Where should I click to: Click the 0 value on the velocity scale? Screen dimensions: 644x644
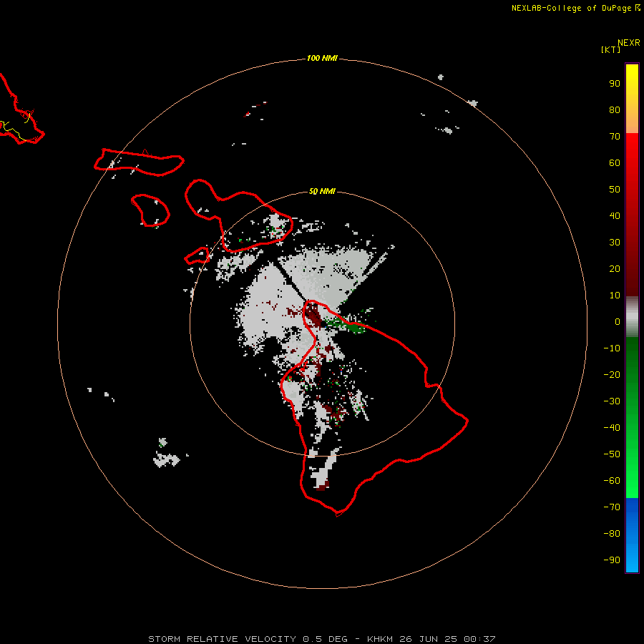[618, 322]
